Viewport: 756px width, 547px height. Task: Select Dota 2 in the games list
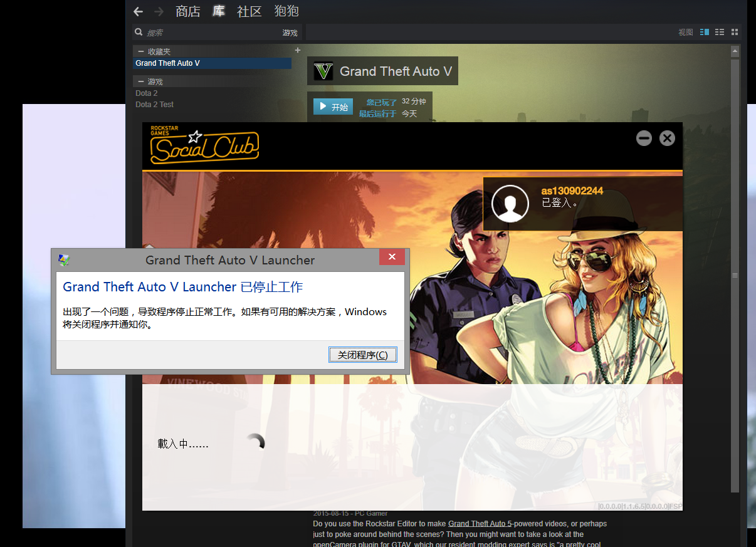pos(147,93)
